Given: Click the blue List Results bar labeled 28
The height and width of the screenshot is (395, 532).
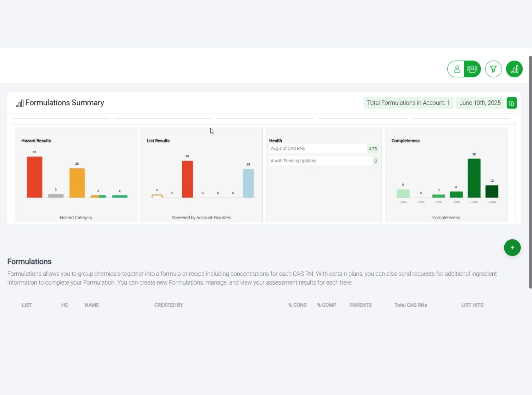Looking at the screenshot, I should [x=248, y=183].
